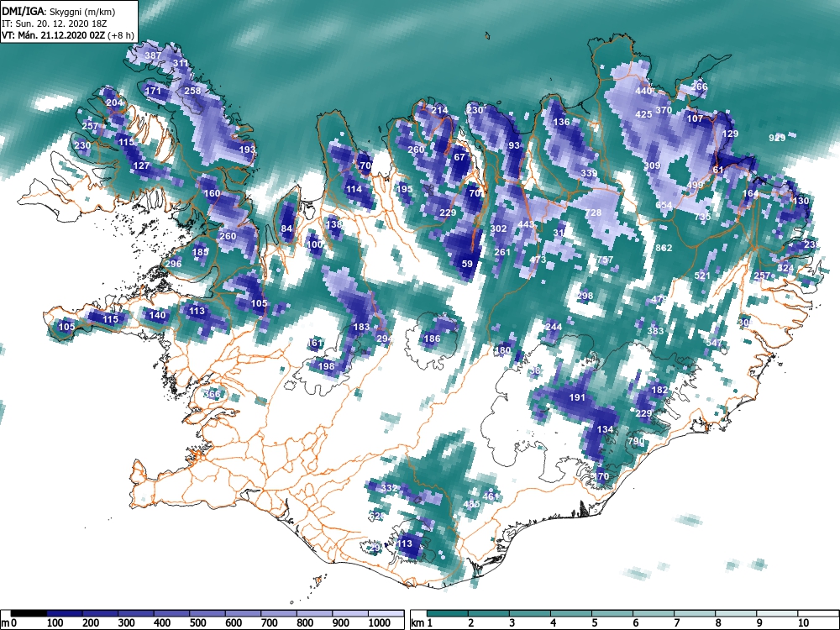Click the '134' map value
This screenshot has width=840, height=630.
[605, 429]
